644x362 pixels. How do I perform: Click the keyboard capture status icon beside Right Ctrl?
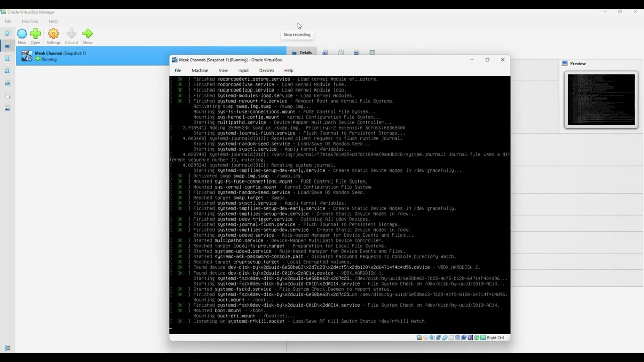click(483, 338)
